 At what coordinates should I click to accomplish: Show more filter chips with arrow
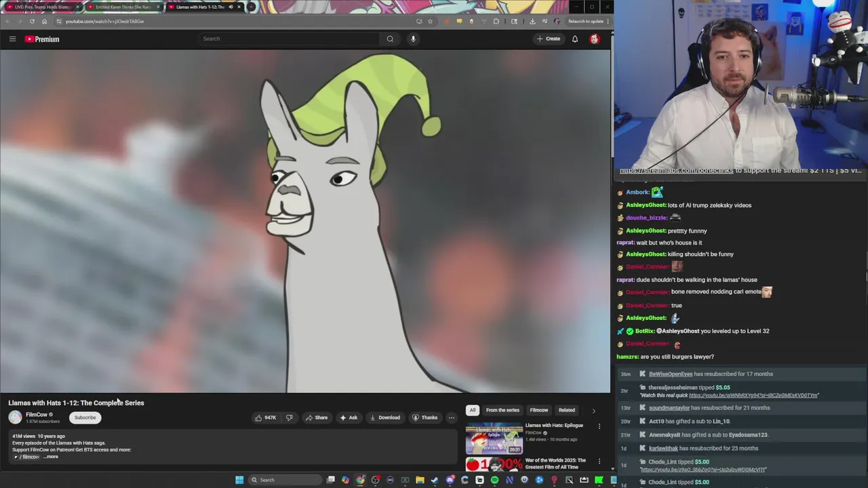[594, 410]
